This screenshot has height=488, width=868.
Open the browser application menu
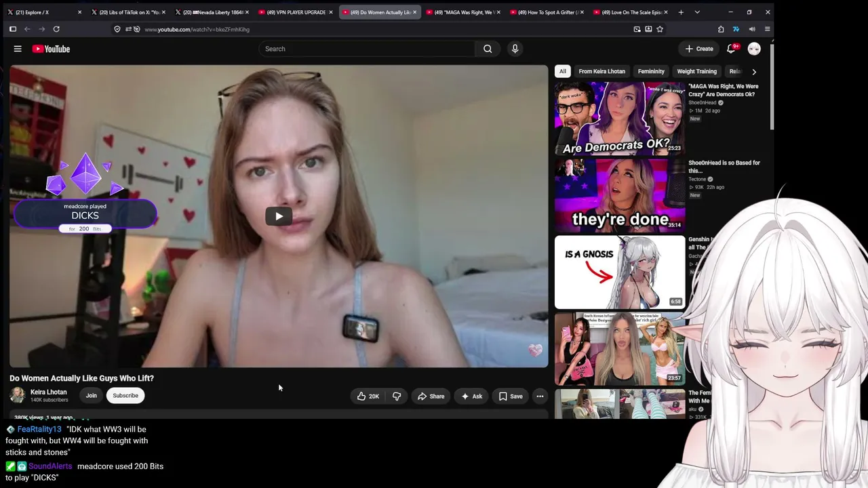coord(767,29)
